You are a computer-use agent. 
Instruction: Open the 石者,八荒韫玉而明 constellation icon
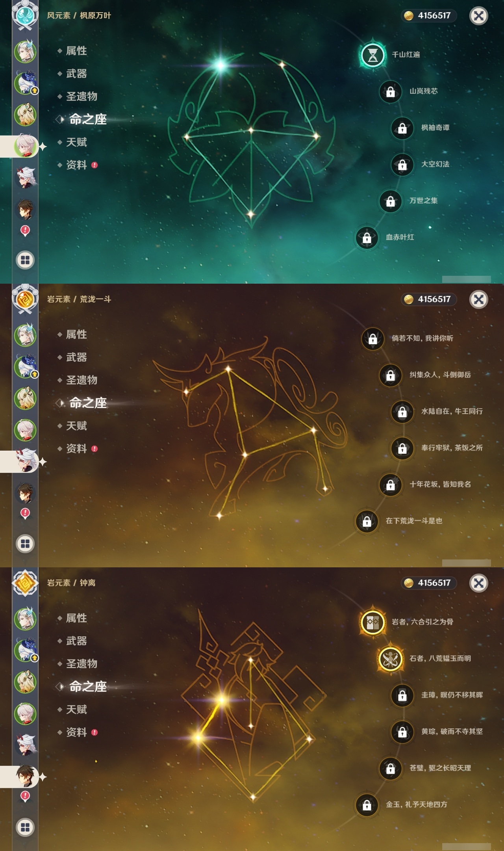click(x=390, y=659)
